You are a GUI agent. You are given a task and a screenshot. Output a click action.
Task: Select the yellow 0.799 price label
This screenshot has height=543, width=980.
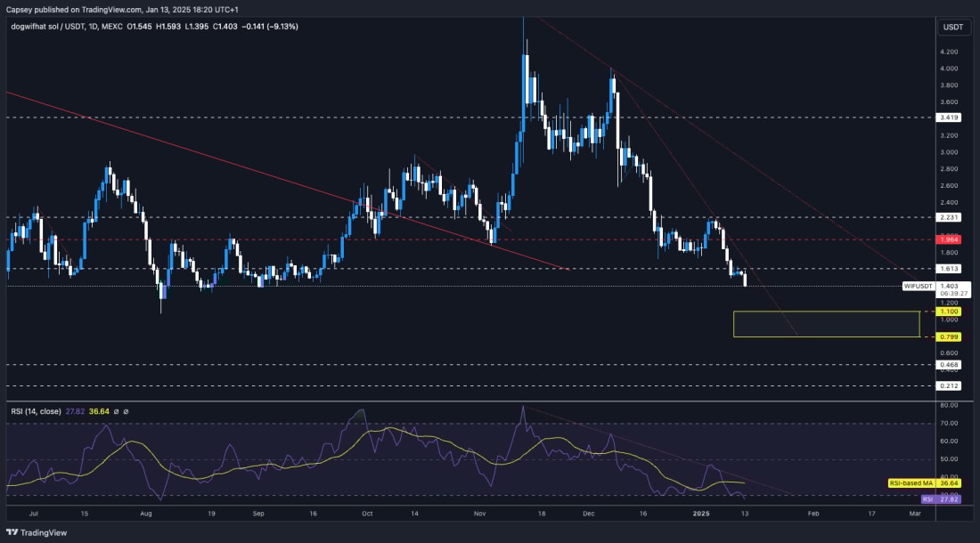(948, 336)
